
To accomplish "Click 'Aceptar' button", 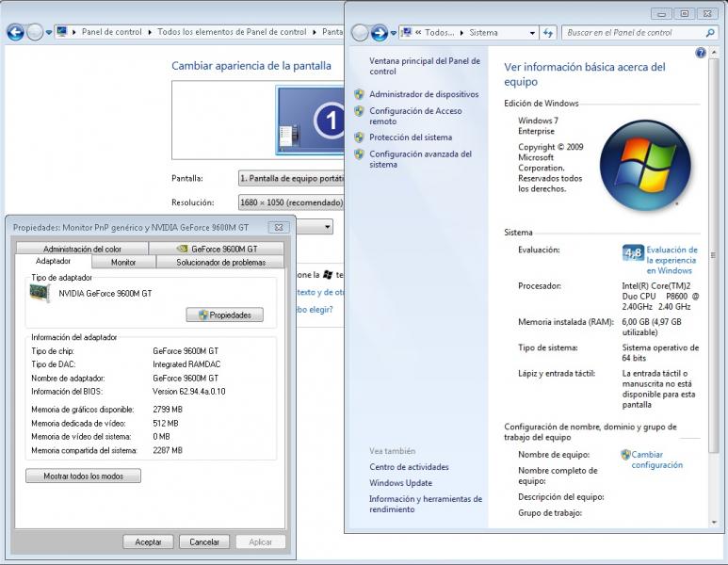I will 148,541.
